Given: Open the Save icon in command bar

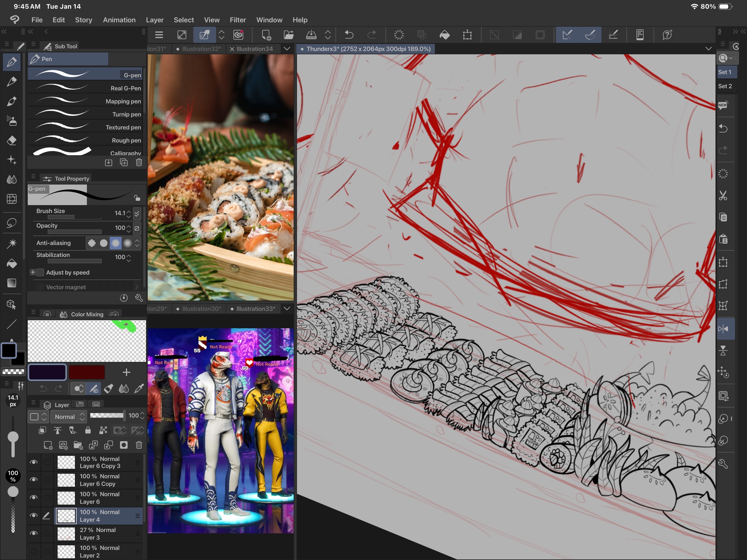Looking at the screenshot, I should click(311, 35).
